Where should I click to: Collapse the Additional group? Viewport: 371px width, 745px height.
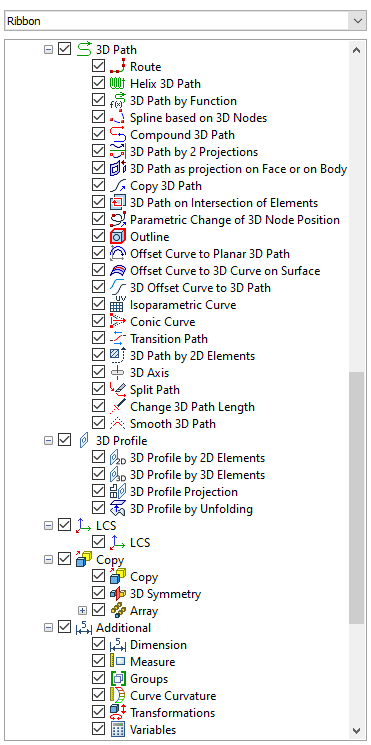[48, 628]
